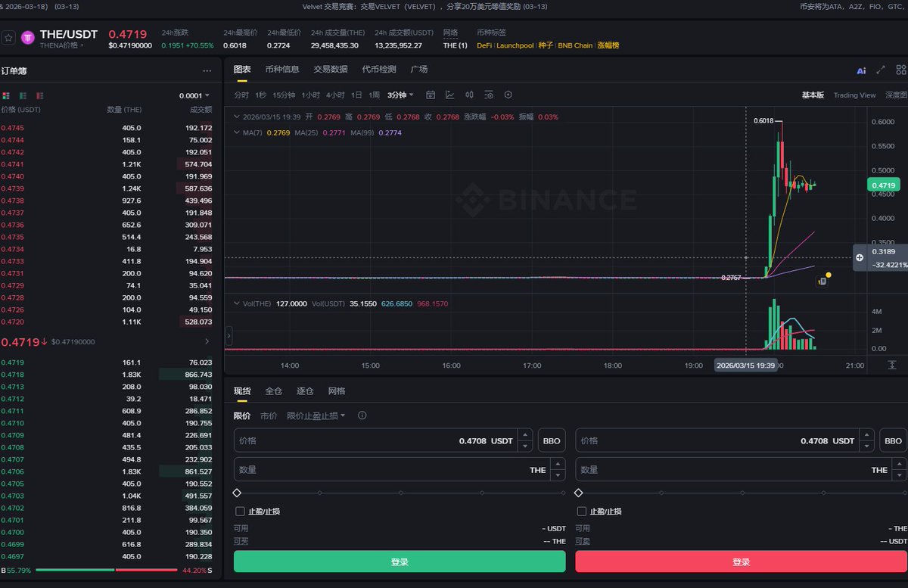Image resolution: width=908 pixels, height=588 pixels.
Task: Click the buy-side BBO button
Action: 552,440
